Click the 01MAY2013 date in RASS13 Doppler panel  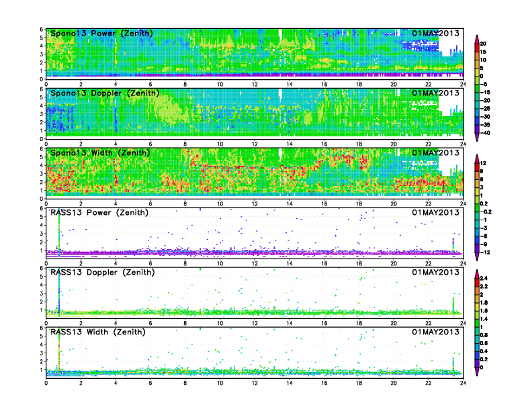click(x=436, y=272)
